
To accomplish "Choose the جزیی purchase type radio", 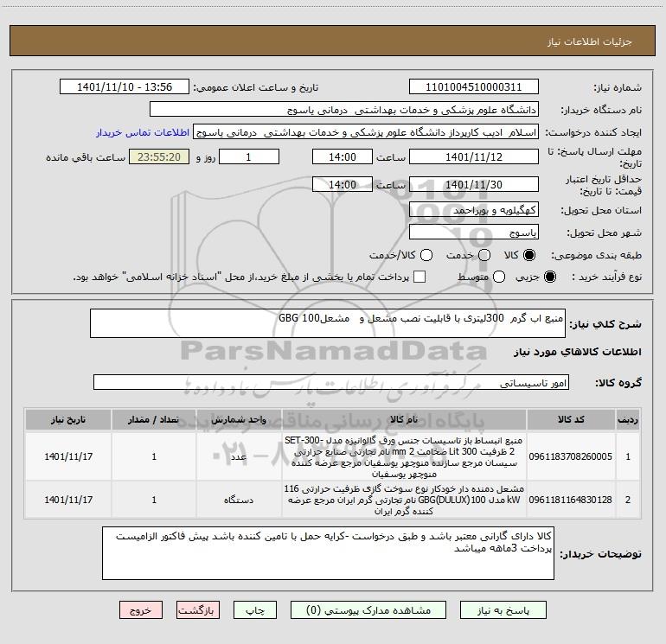I will coord(549,277).
